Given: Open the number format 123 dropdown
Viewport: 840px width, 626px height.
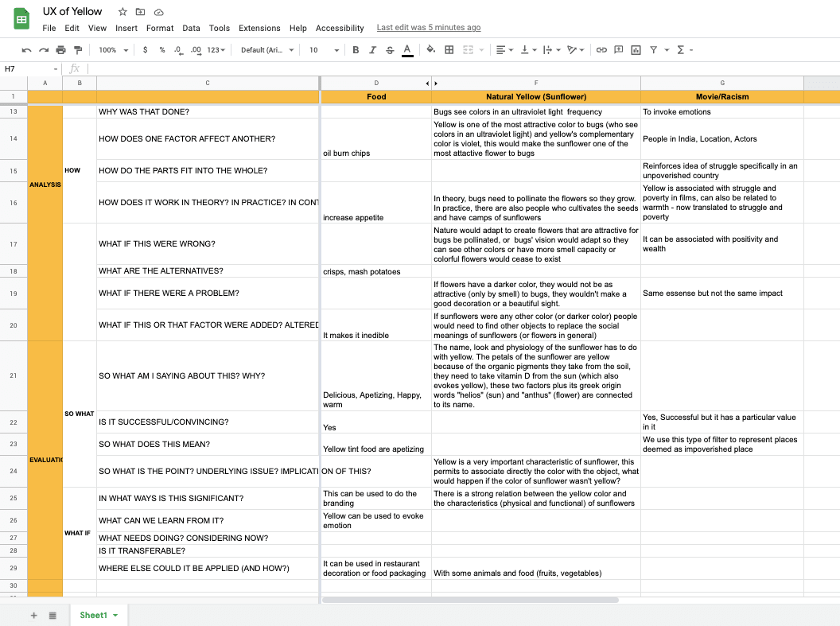Looking at the screenshot, I should 216,50.
